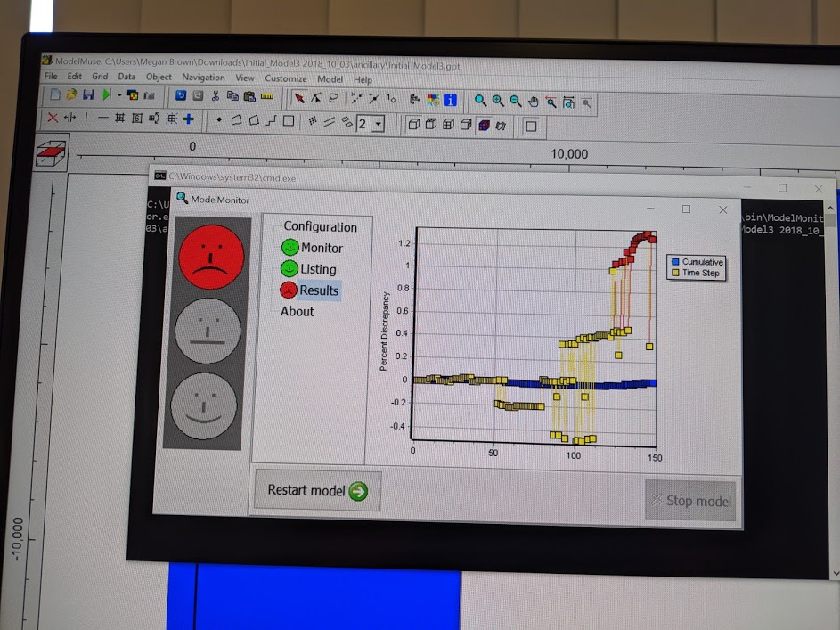
Task: Switch to the Listing page
Action: pos(317,268)
